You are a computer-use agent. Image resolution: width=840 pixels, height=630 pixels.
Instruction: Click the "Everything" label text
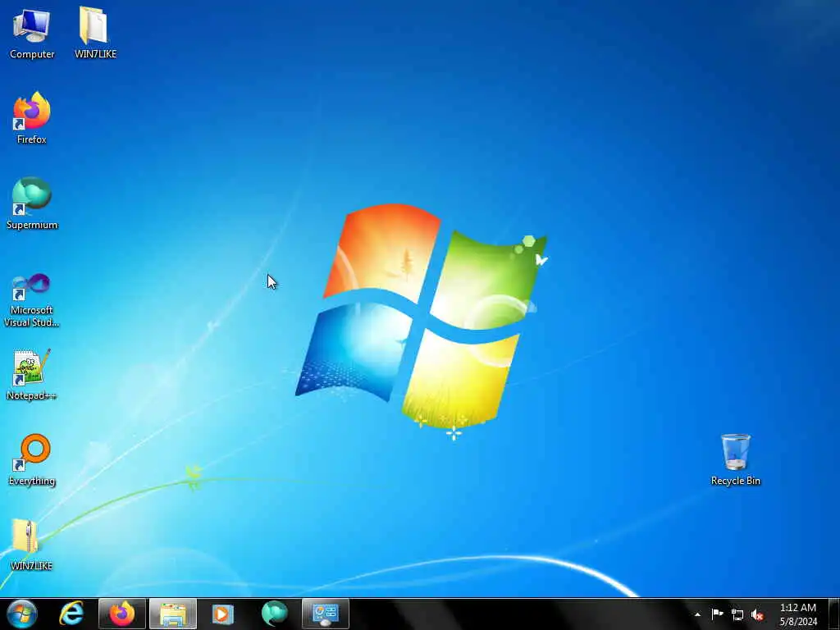[32, 481]
